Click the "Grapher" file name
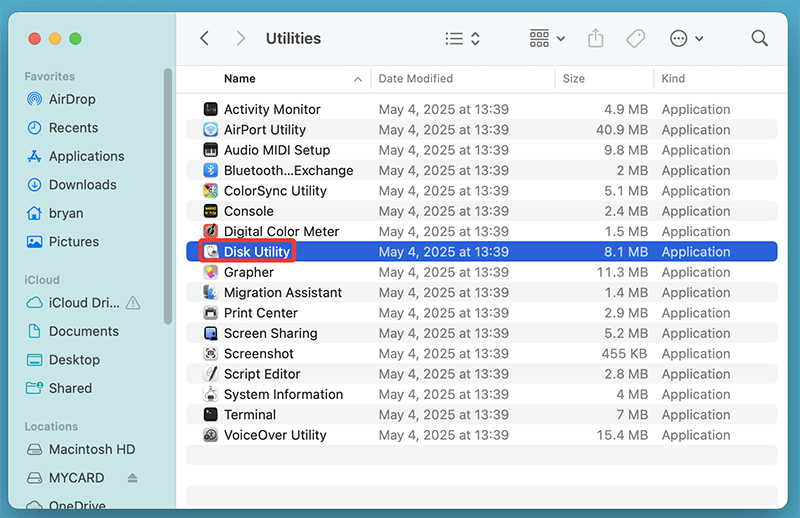The height and width of the screenshot is (518, 800). [x=249, y=273]
